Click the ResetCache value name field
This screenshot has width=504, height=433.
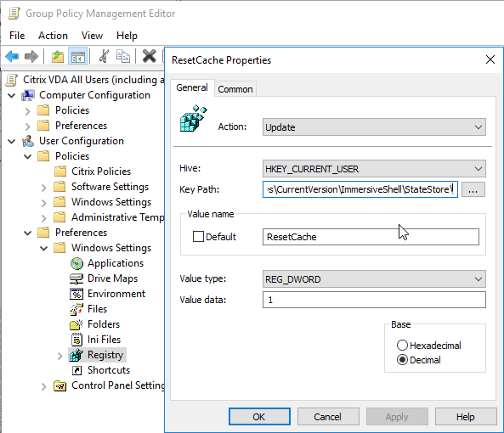click(x=371, y=237)
